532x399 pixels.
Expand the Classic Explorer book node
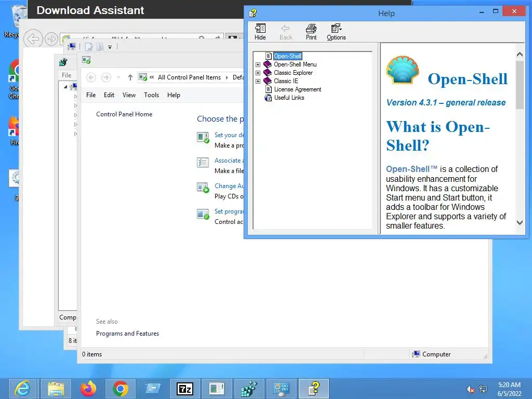[258, 73]
